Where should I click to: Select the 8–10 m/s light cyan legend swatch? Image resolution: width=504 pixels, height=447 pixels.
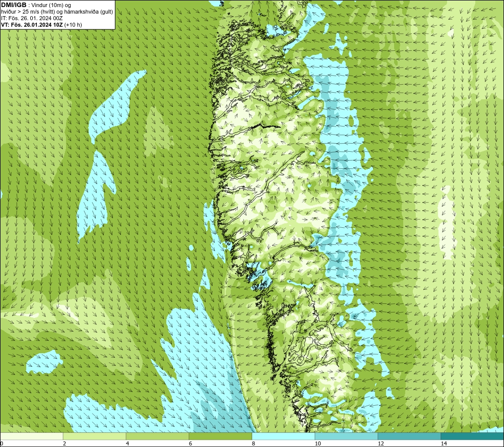(x=283, y=436)
